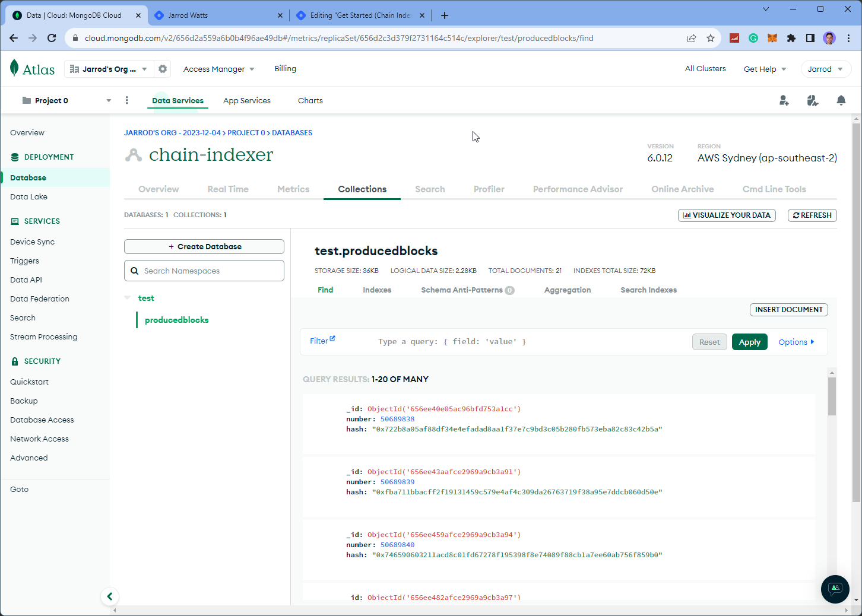Screen dimensions: 862x616
Task: Close the Jarrod Watts tab
Action: click(x=280, y=15)
